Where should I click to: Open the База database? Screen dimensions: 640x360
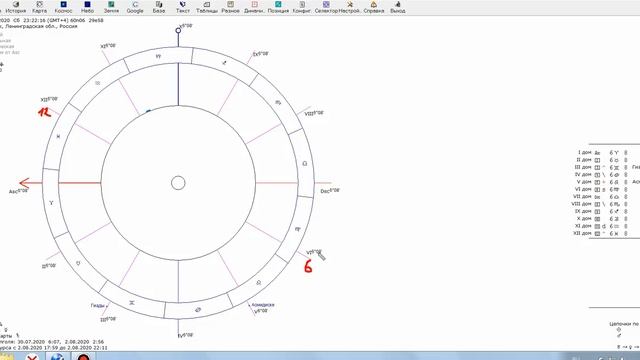159,7
